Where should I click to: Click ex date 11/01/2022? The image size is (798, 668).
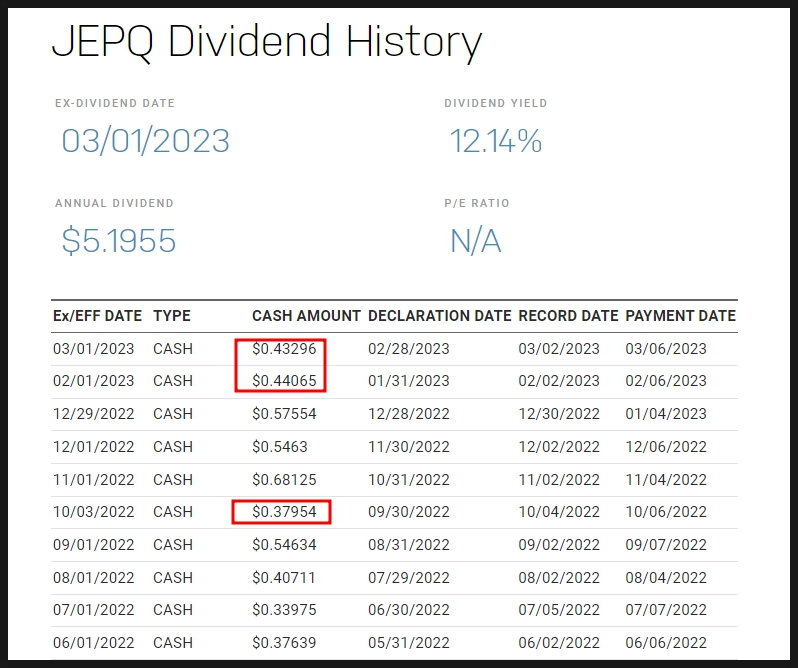[94, 480]
